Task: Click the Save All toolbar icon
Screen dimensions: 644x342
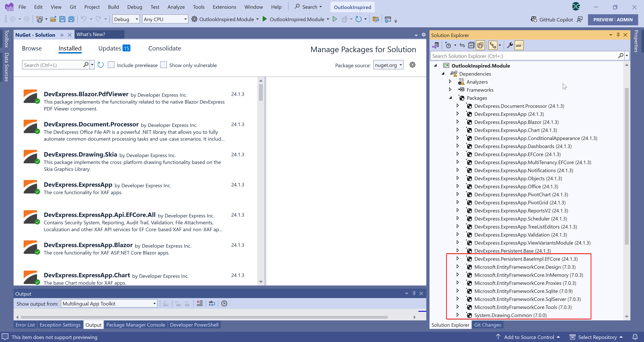Action: [71, 19]
